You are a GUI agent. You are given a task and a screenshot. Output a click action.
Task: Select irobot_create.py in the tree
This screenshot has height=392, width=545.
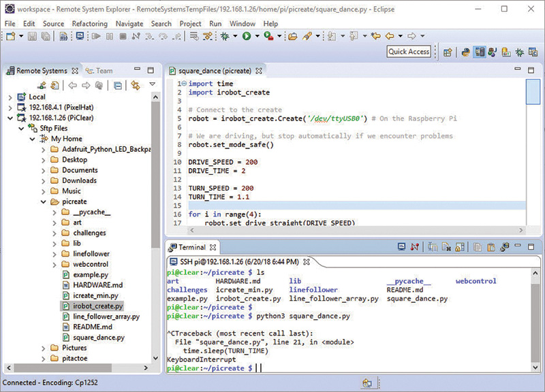(x=93, y=306)
